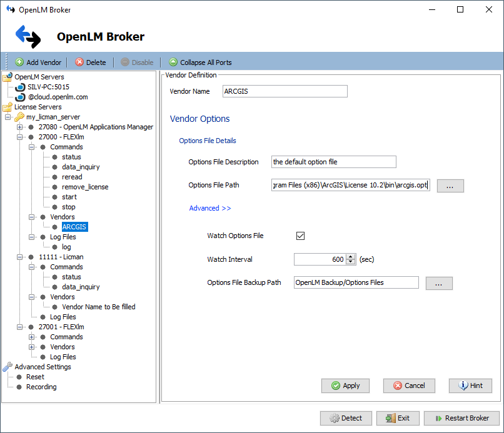Toggle the Watch Options File checkbox
The image size is (504, 433).
click(300, 236)
